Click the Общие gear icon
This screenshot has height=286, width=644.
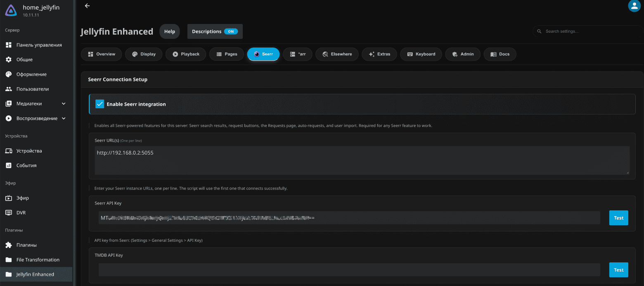(x=9, y=60)
